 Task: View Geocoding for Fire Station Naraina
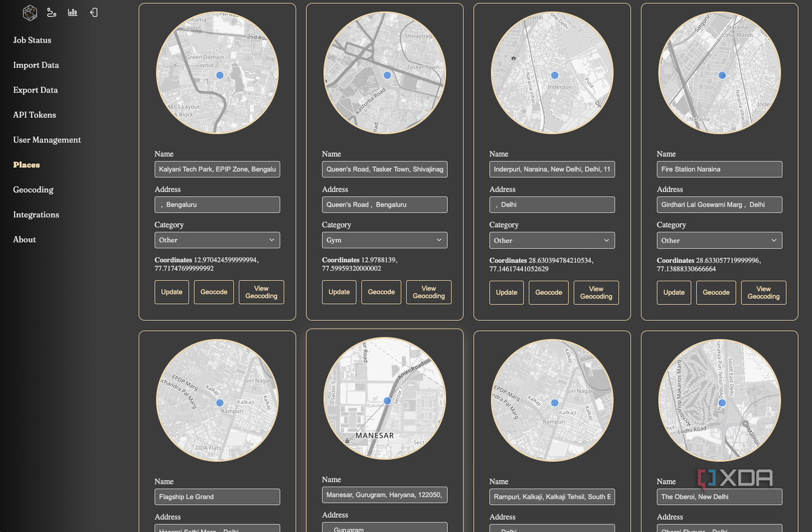763,292
